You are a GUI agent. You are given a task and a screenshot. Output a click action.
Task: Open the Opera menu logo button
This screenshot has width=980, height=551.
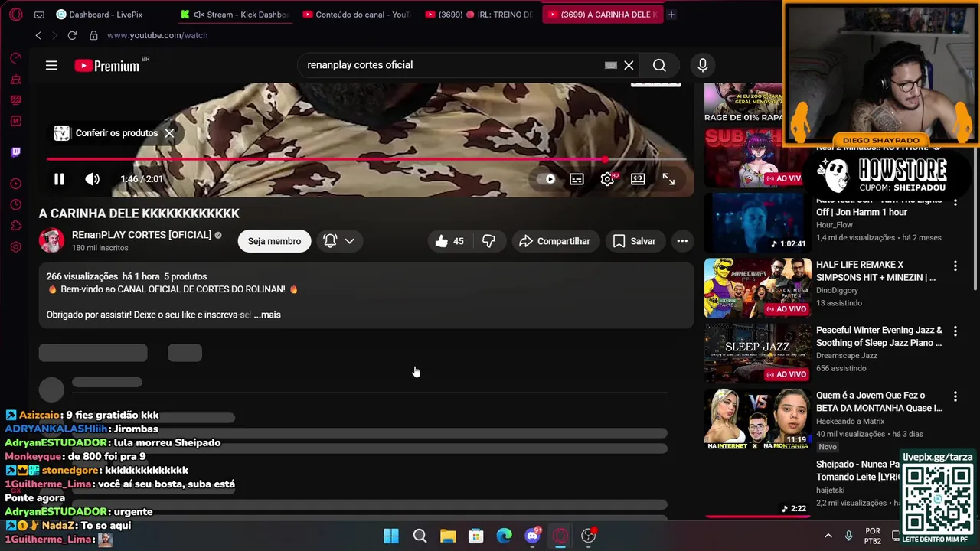pos(16,15)
